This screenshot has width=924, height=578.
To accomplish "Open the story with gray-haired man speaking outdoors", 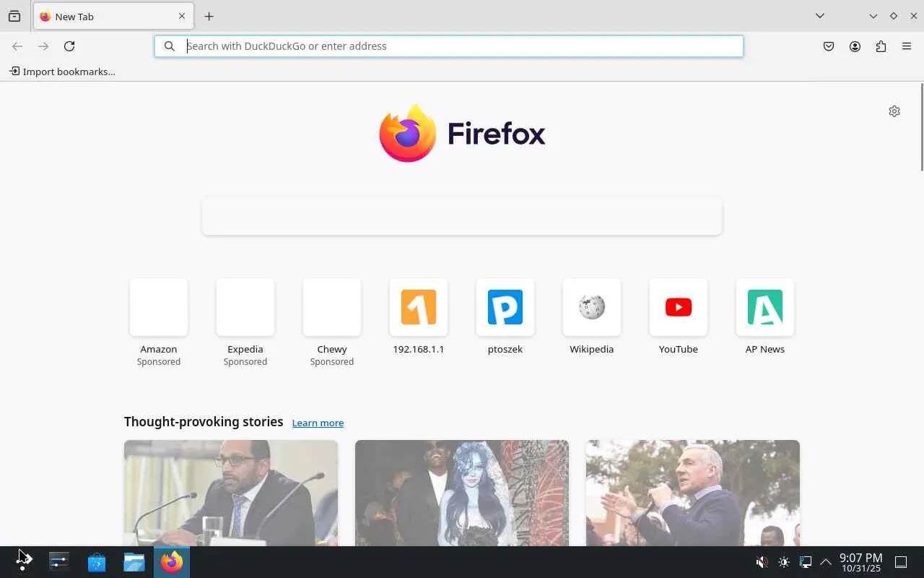I will point(693,493).
